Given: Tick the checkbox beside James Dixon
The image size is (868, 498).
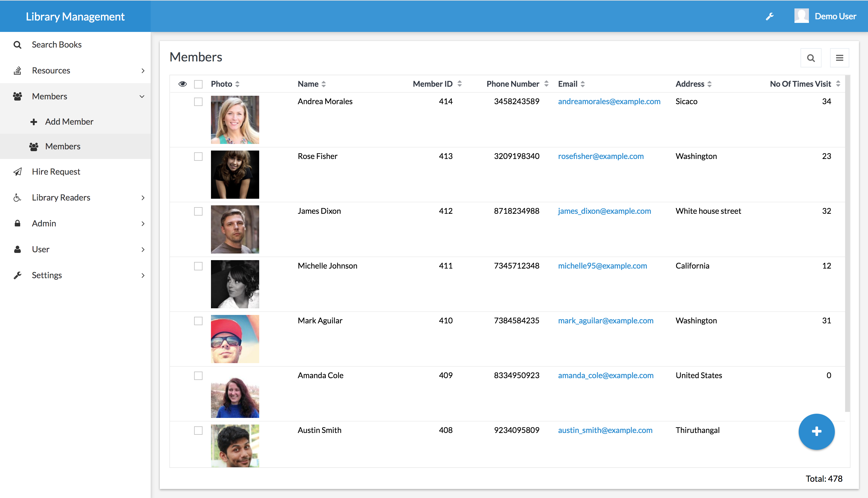Looking at the screenshot, I should (198, 211).
